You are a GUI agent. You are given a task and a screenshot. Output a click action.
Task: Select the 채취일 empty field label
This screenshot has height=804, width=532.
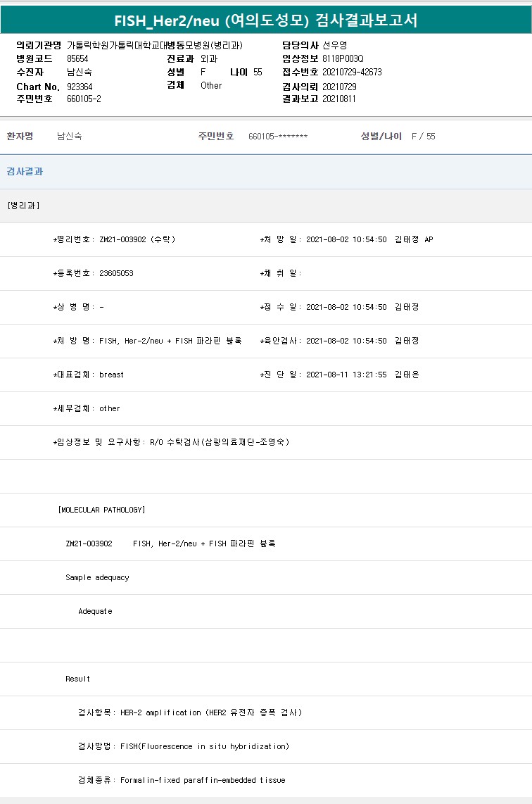[280, 273]
